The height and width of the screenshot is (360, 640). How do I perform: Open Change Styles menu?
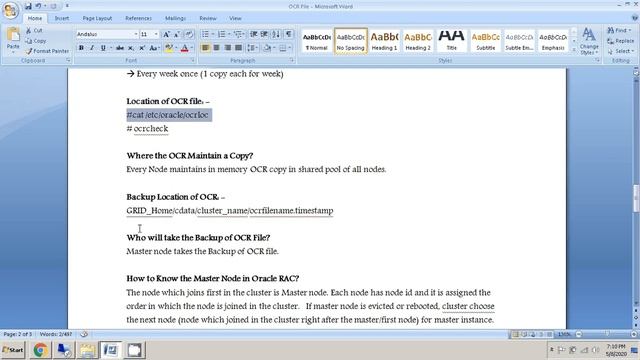[x=589, y=41]
